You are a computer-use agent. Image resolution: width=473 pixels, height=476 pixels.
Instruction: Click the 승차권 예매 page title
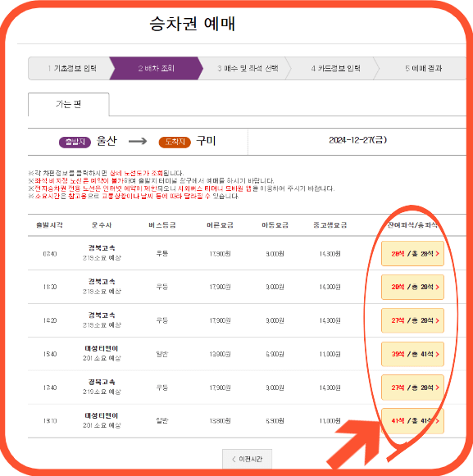[x=193, y=24]
